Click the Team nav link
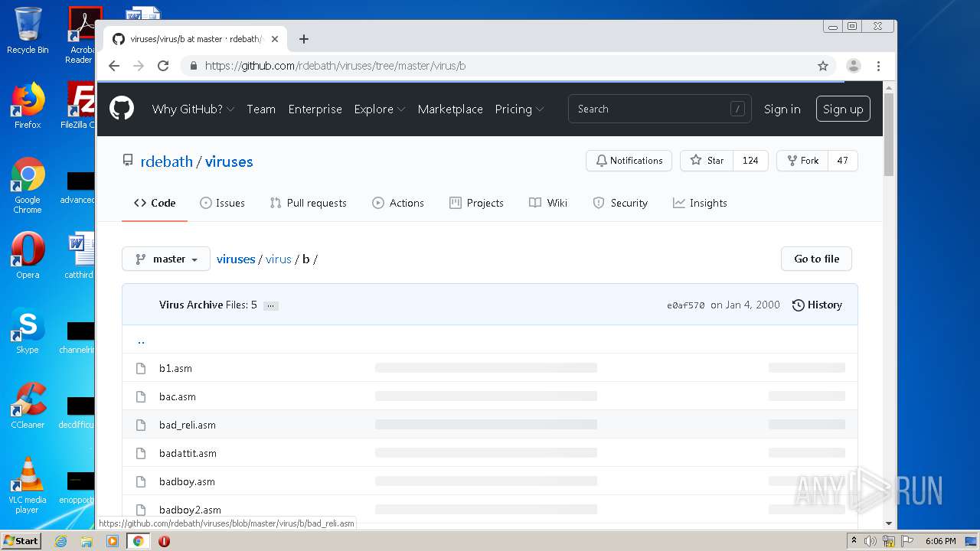This screenshot has height=551, width=980. coord(261,109)
